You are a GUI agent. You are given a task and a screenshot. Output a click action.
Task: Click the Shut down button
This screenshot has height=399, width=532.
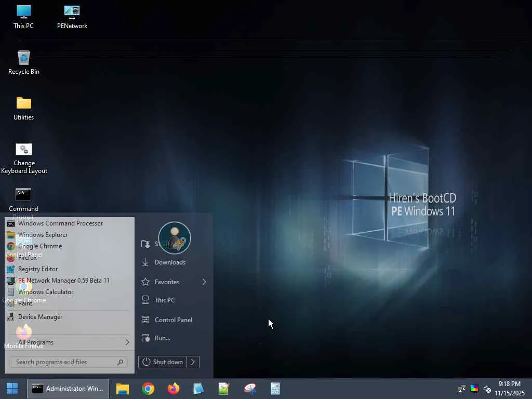pos(163,362)
